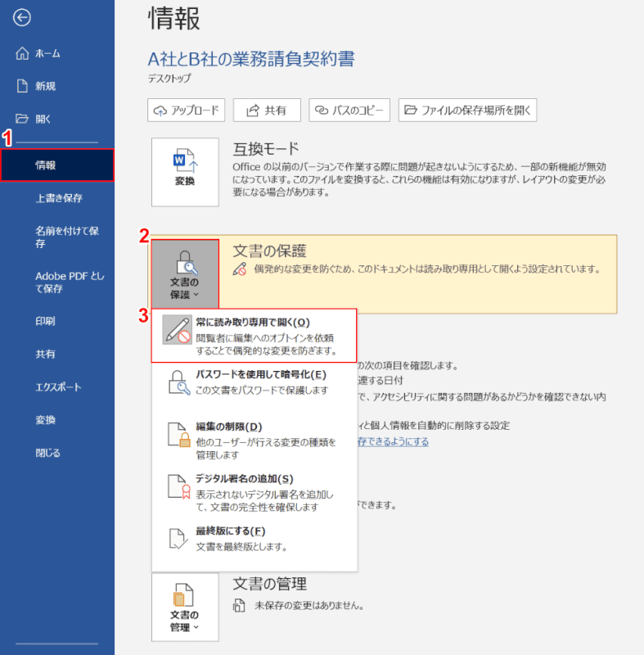
Task: Choose 上書き保存 in the sidebar
Action: point(57,198)
